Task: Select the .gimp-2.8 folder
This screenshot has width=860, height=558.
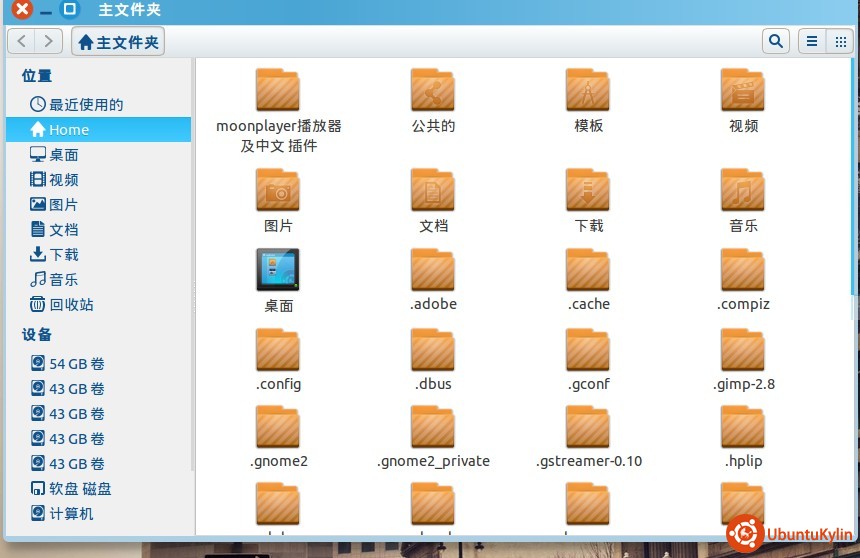Action: 743,350
